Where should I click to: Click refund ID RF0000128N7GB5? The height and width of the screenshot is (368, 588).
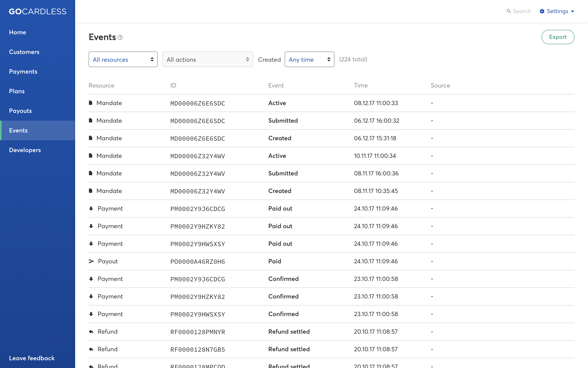(x=198, y=350)
